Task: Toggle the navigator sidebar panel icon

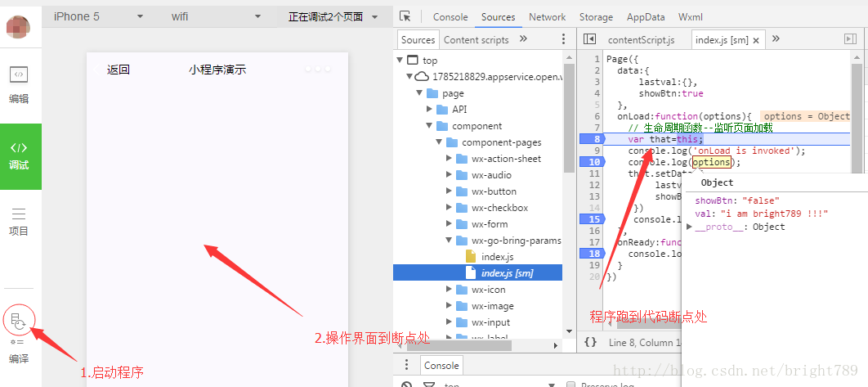Action: pos(589,38)
